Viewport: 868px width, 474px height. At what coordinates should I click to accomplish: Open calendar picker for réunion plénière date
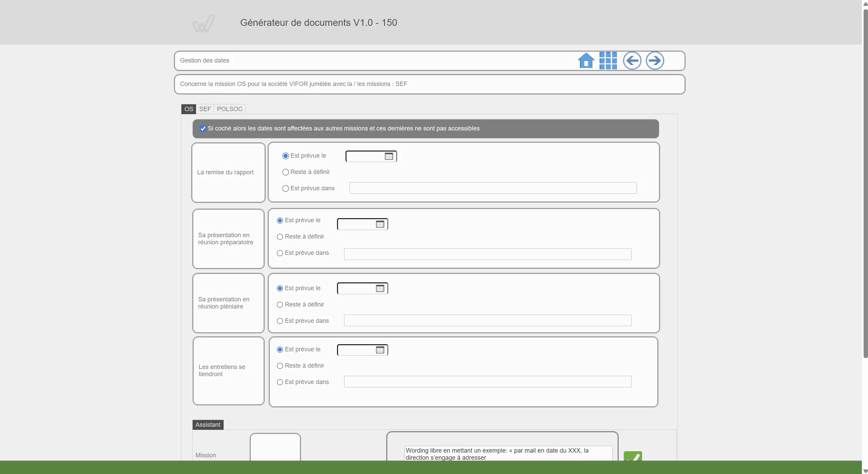[380, 288]
